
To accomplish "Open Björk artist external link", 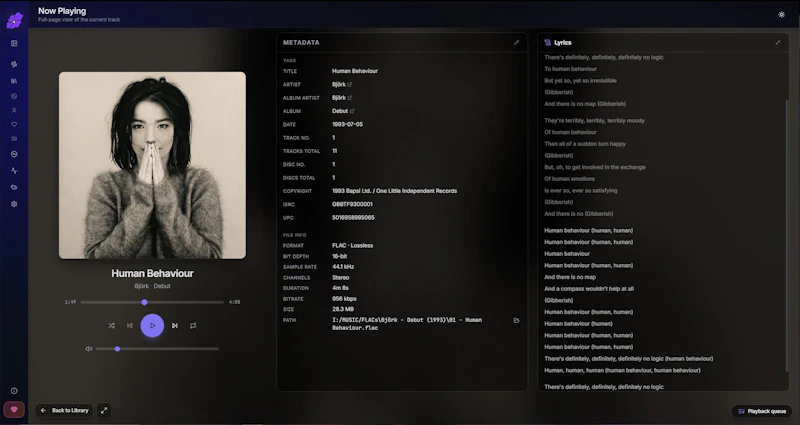I will [x=349, y=85].
